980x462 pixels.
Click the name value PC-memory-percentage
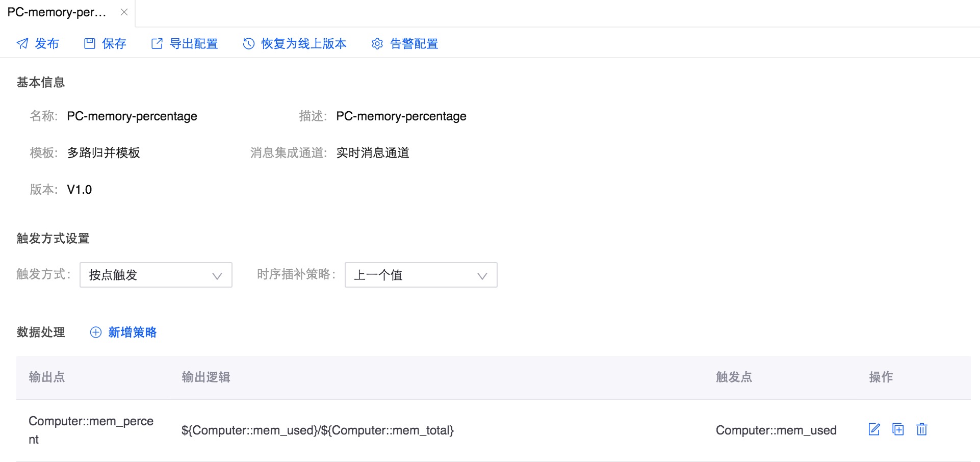132,116
